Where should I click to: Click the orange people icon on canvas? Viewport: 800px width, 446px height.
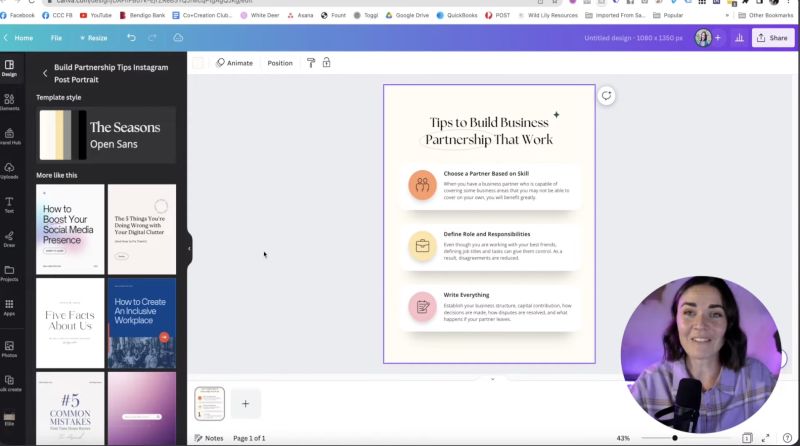[x=422, y=185]
